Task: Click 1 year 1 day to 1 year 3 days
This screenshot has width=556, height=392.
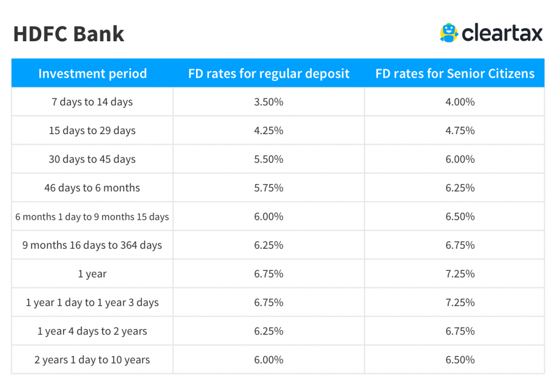Action: click(92, 303)
